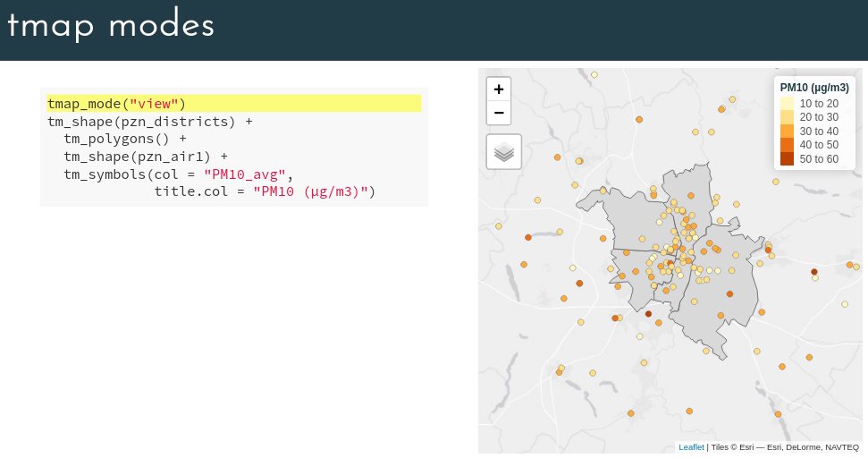Click the 40 to 50 legend swatch
The image size is (868, 467).
click(x=787, y=145)
